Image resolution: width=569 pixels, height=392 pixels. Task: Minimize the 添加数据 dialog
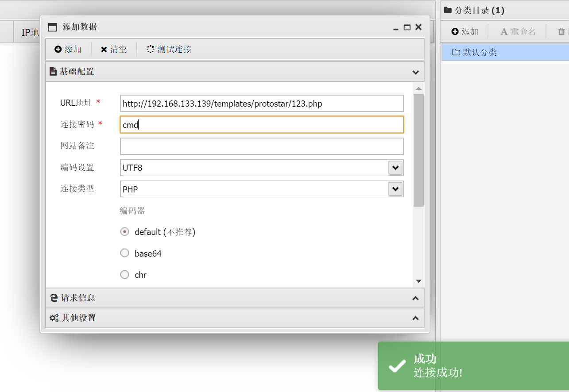(396, 28)
